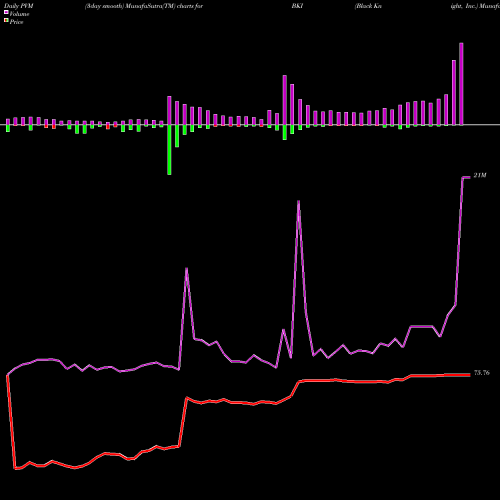The image size is (500, 500).
Task: Click the magenta Volume legend swatch
Action: pos(6,12)
